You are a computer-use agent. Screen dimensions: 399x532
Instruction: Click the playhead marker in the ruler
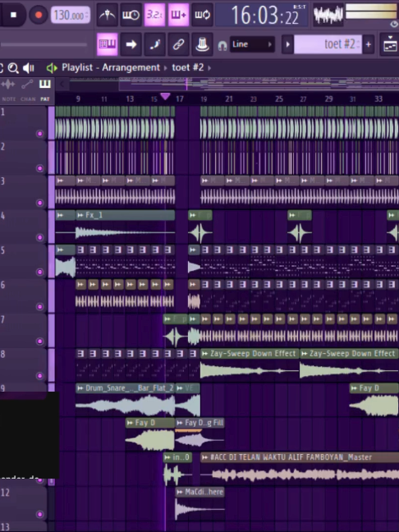pos(165,96)
